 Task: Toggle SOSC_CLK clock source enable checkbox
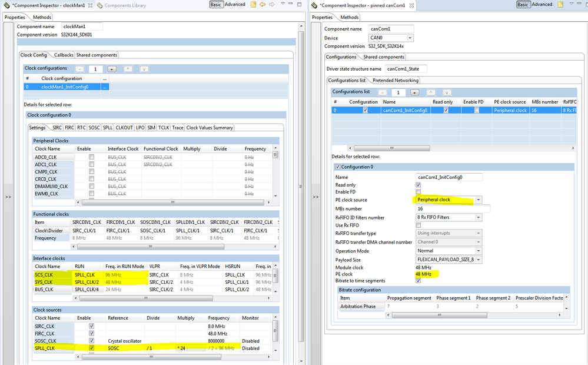pyautogui.click(x=91, y=341)
